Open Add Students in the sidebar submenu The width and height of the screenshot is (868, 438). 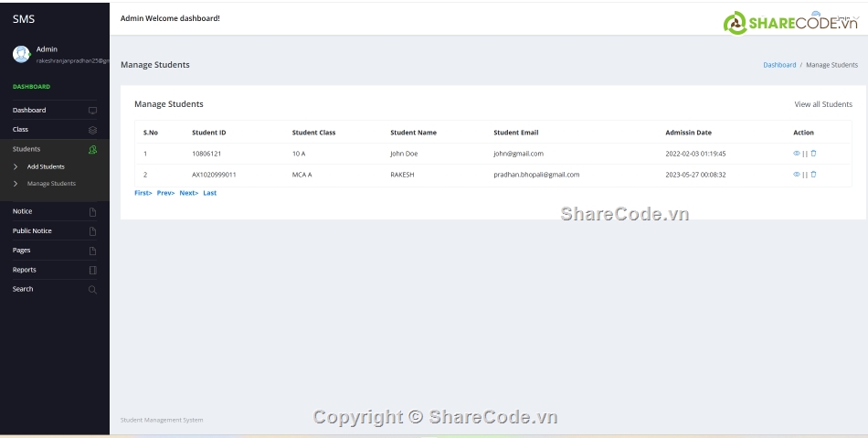[x=46, y=167]
